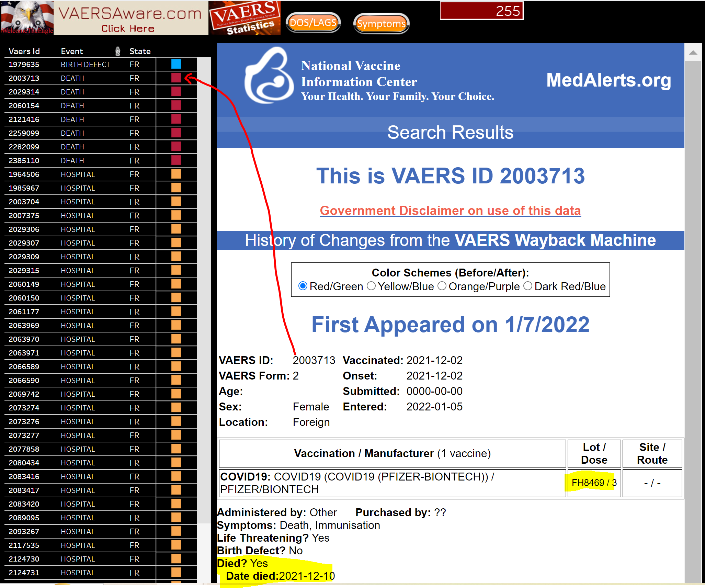Select Vaers Id 1985967

pyautogui.click(x=24, y=188)
